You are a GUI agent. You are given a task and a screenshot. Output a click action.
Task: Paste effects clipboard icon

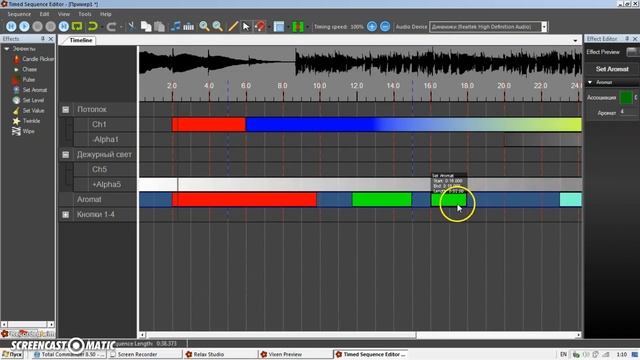(159, 27)
